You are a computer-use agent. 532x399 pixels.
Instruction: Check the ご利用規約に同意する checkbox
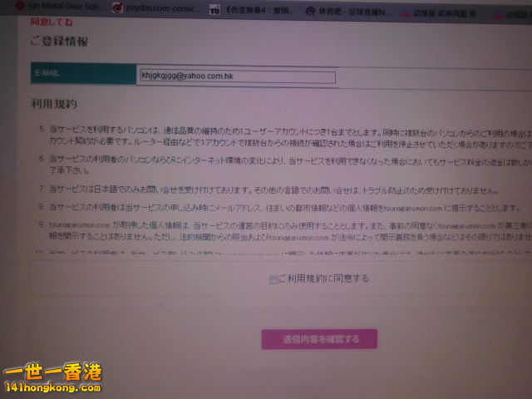pos(273,280)
